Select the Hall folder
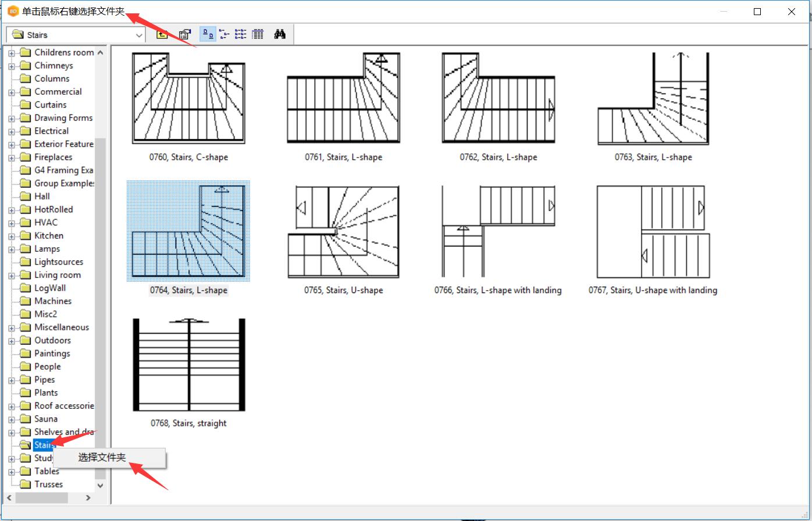The image size is (812, 521). tap(42, 196)
